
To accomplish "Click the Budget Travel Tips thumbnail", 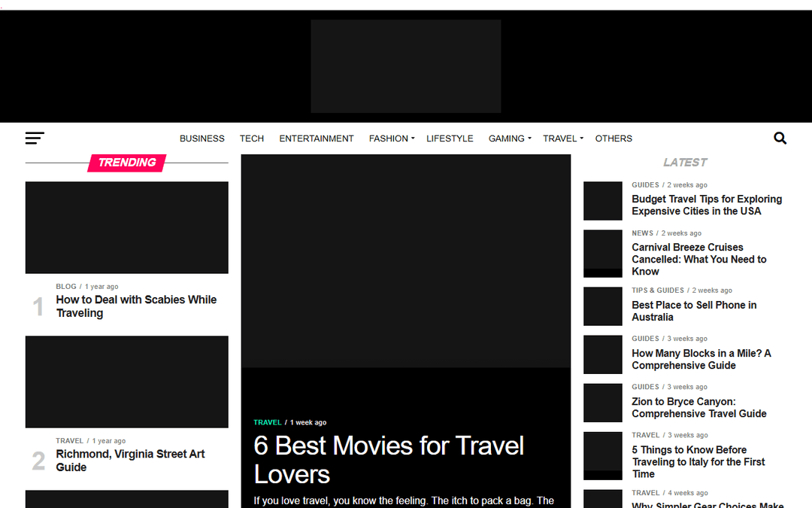I will pyautogui.click(x=603, y=201).
